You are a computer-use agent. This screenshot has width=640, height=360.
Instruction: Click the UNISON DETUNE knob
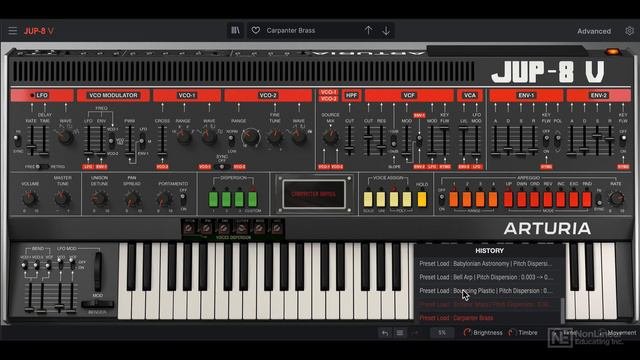point(99,199)
